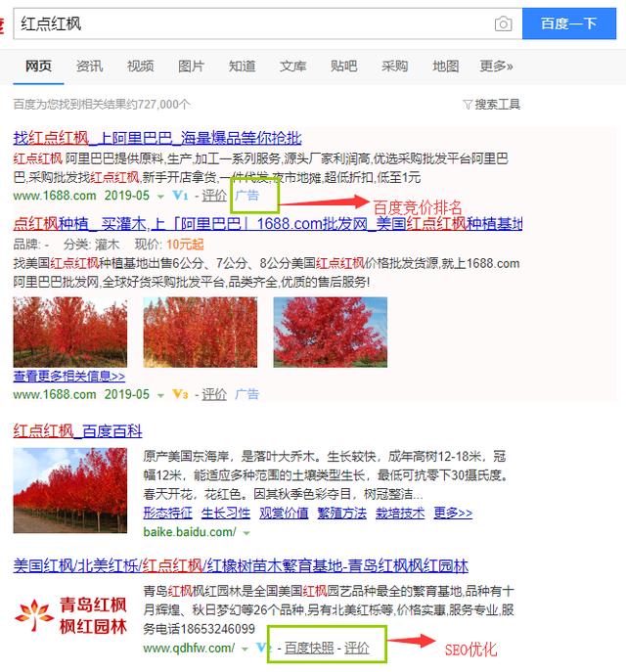The width and height of the screenshot is (626, 672).
Task: Click the 百度一下 search button
Action: [x=569, y=23]
